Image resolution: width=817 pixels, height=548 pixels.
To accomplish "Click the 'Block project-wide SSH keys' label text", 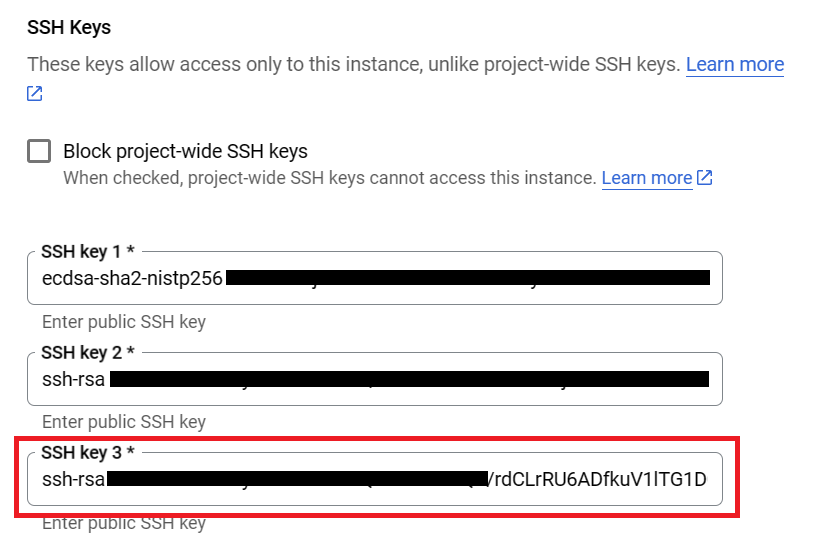I will pos(185,152).
